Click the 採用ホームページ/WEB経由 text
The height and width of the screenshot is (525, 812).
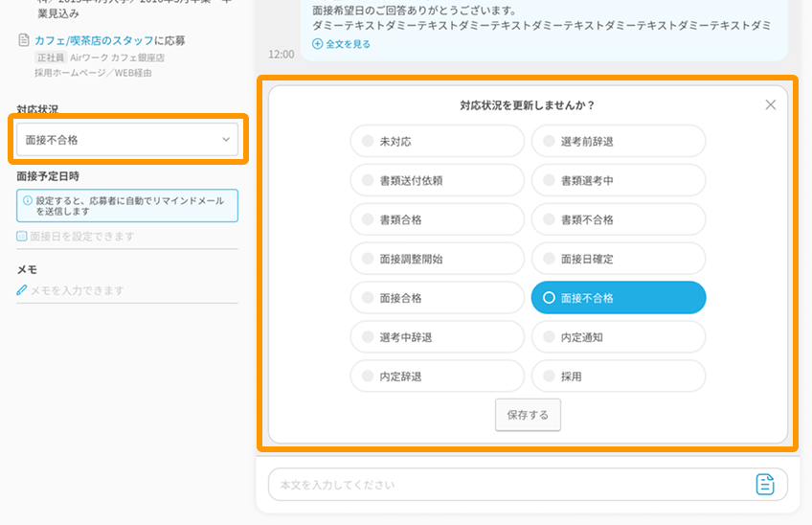(93, 73)
